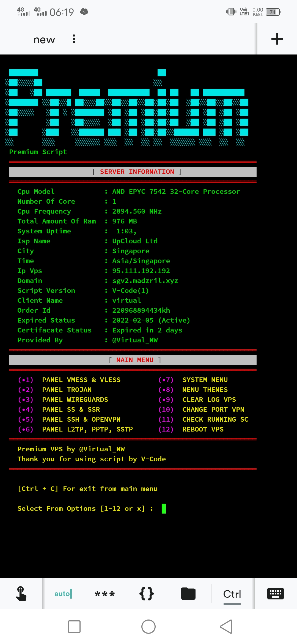Tap the 'Expired in 2 days' certificate status
The width and height of the screenshot is (297, 644).
[147, 330]
